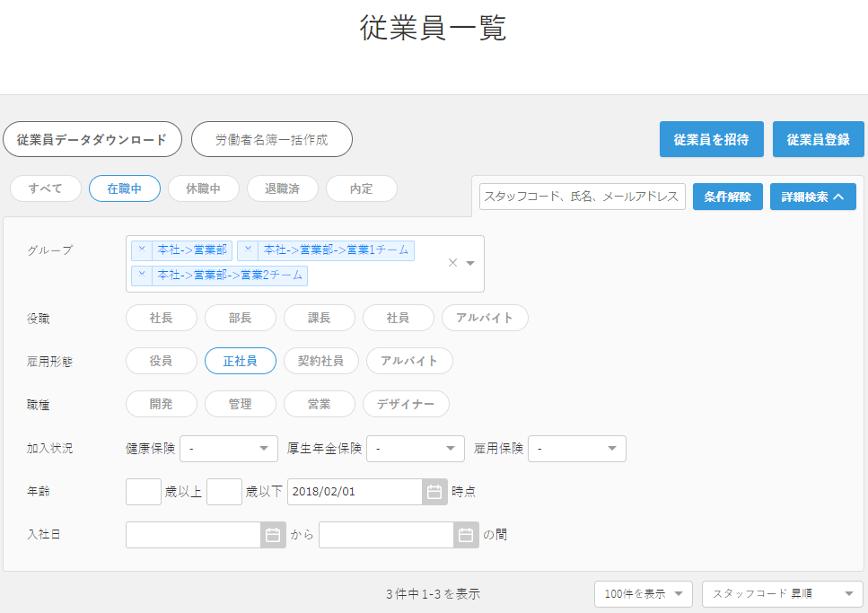The image size is (868, 613).
Task: Click the 従業員を招待 button
Action: click(x=711, y=139)
